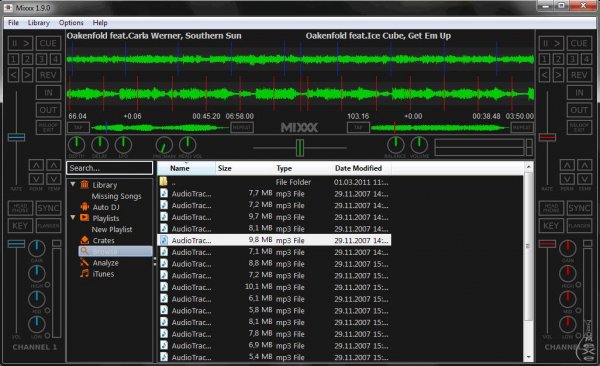The image size is (600, 366).
Task: Hit the CUE button on Channel 2
Action: 579,43
